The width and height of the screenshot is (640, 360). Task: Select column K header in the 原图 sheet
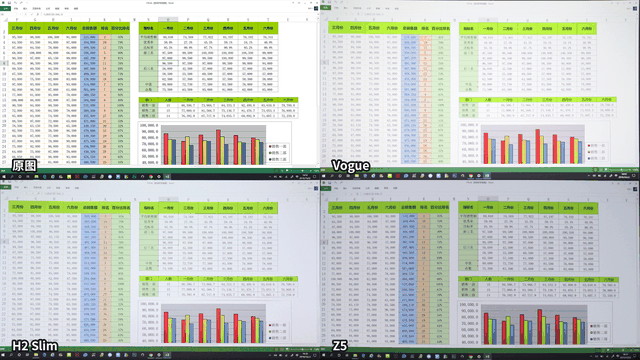104,20
